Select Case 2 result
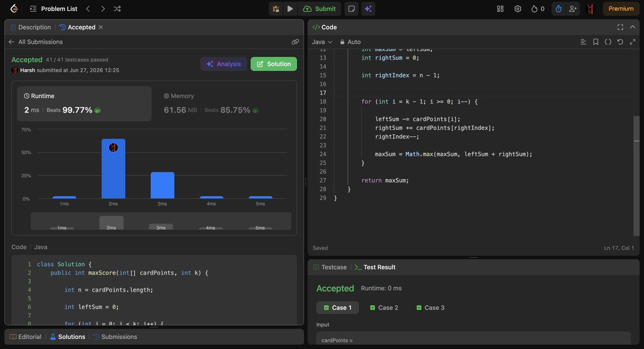The width and height of the screenshot is (644, 349). coord(384,308)
